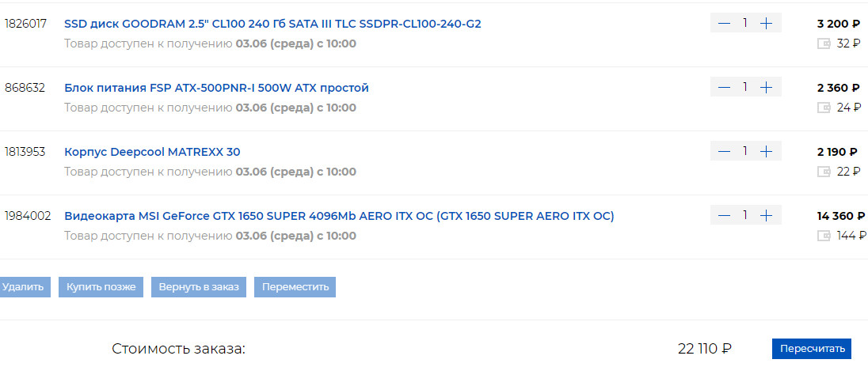Increase quantity of MSI GTX 1650 videocard
868x367 pixels.
[766, 215]
